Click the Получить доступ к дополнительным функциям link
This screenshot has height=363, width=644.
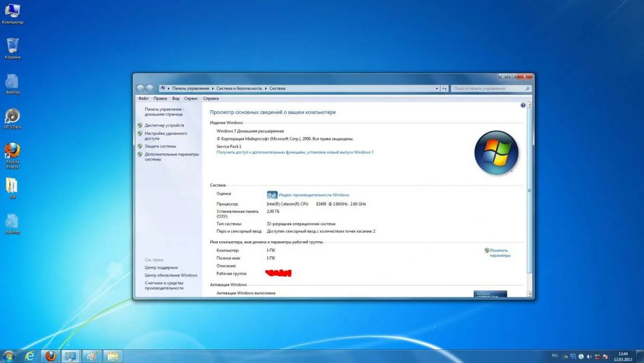pyautogui.click(x=295, y=152)
